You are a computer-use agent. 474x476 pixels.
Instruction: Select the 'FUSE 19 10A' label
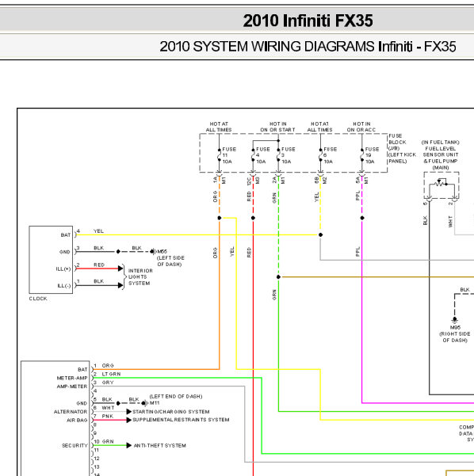tap(372, 155)
